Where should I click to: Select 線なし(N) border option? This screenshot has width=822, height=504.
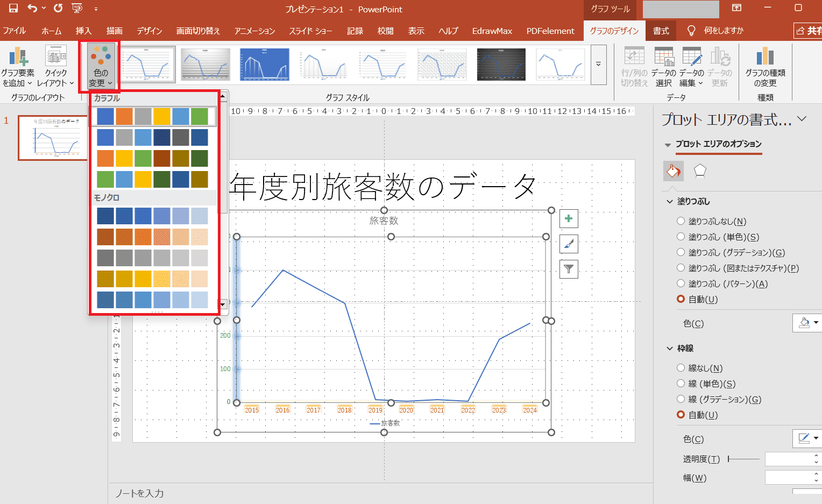tap(681, 368)
